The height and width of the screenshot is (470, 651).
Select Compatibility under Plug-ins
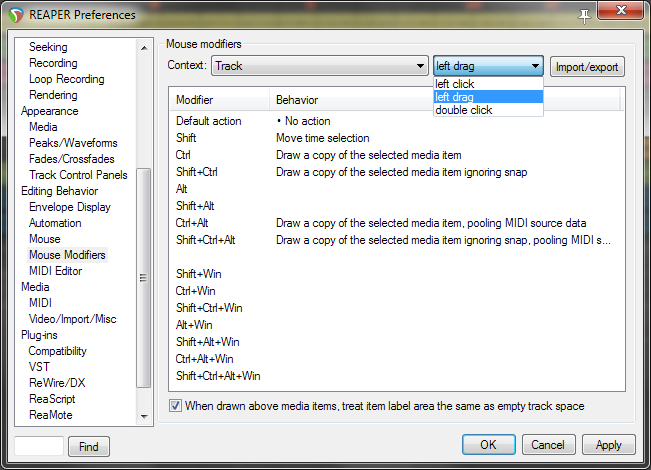(x=58, y=351)
